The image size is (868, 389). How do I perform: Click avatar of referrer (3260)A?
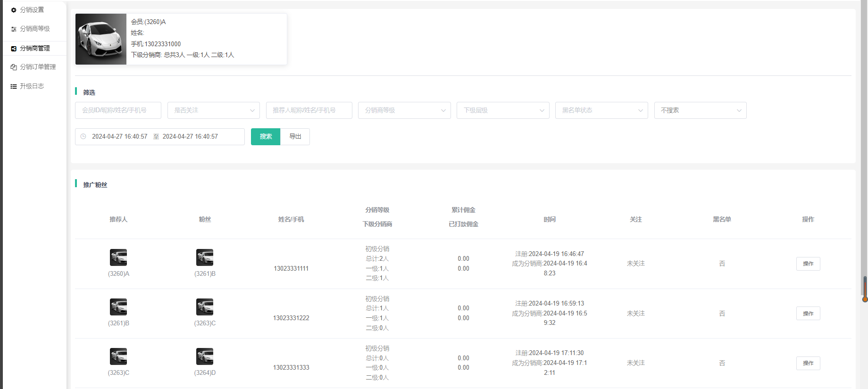pyautogui.click(x=118, y=257)
